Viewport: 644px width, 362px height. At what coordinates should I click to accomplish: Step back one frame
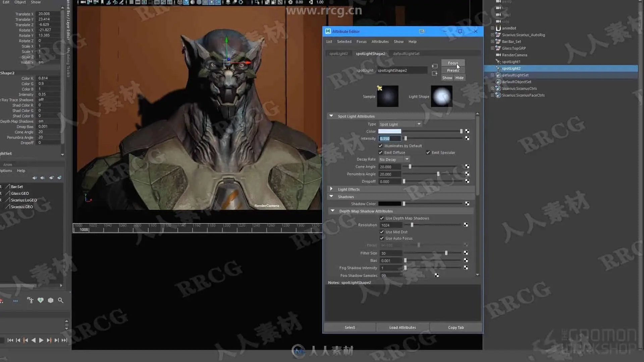click(x=18, y=340)
